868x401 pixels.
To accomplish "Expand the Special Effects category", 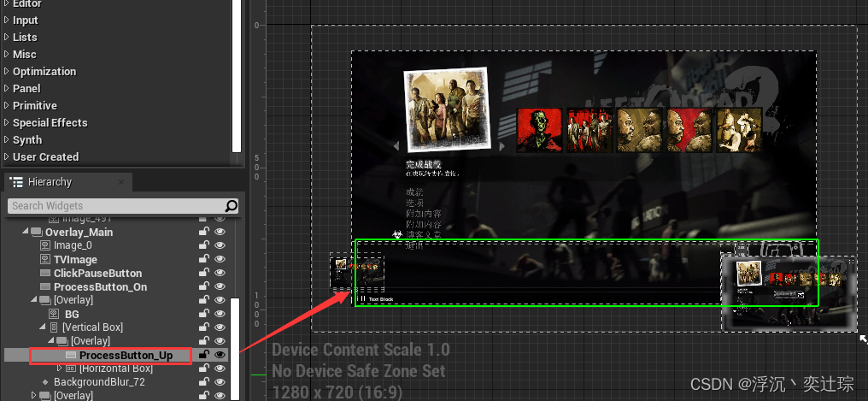I will [7, 122].
